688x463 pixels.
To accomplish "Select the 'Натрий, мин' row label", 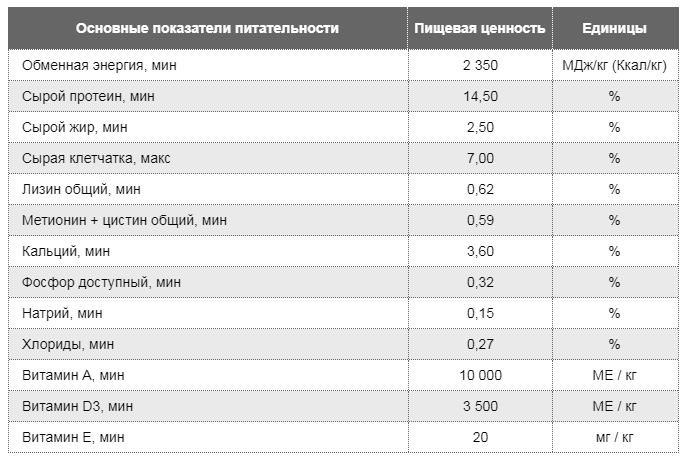I will (x=62, y=313).
